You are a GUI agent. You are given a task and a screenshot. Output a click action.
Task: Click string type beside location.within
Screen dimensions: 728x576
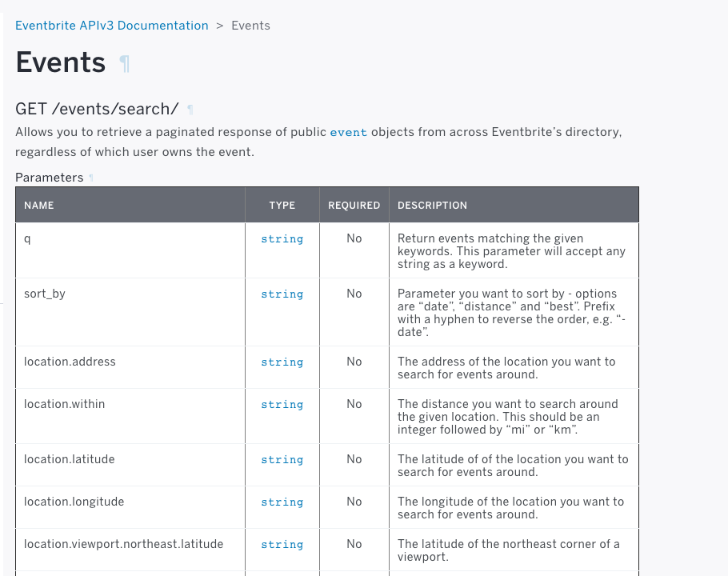pyautogui.click(x=282, y=404)
